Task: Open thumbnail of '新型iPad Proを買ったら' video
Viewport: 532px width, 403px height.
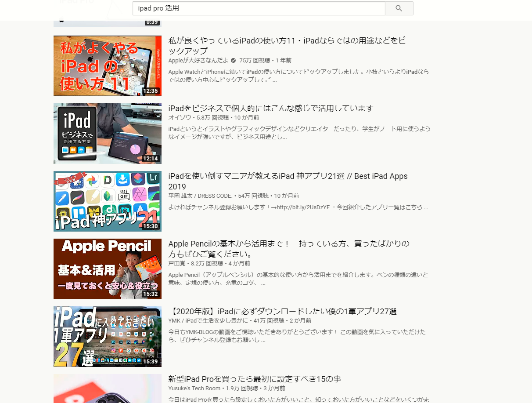Action: [x=108, y=388]
